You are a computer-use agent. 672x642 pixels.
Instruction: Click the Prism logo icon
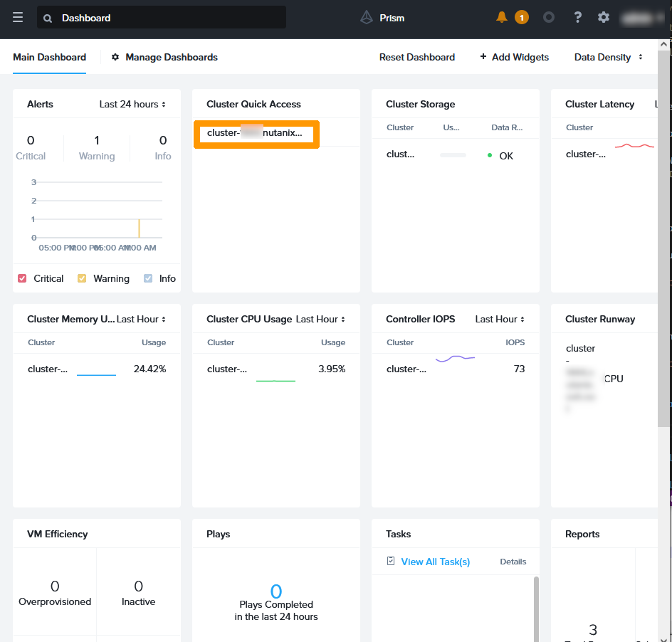click(367, 18)
